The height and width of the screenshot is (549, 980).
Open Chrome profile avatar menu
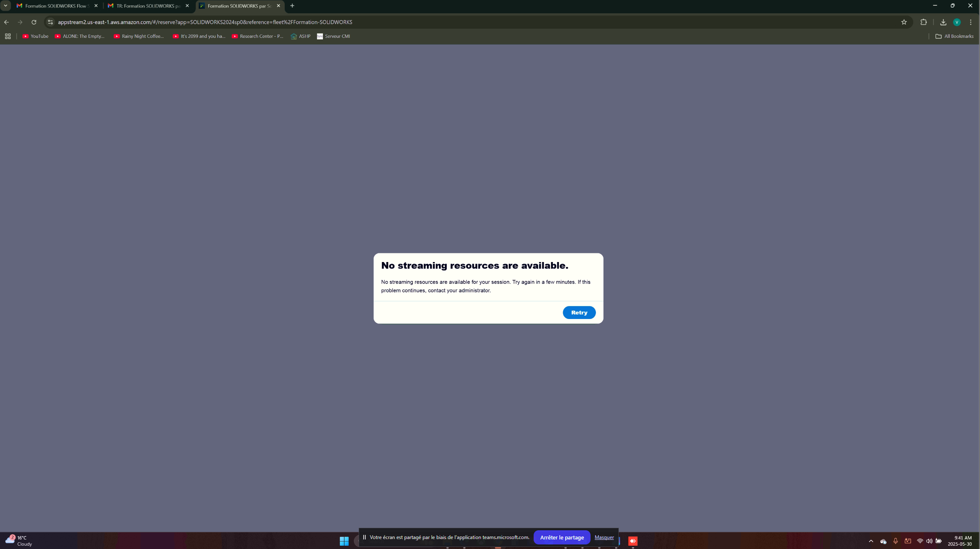[957, 22]
